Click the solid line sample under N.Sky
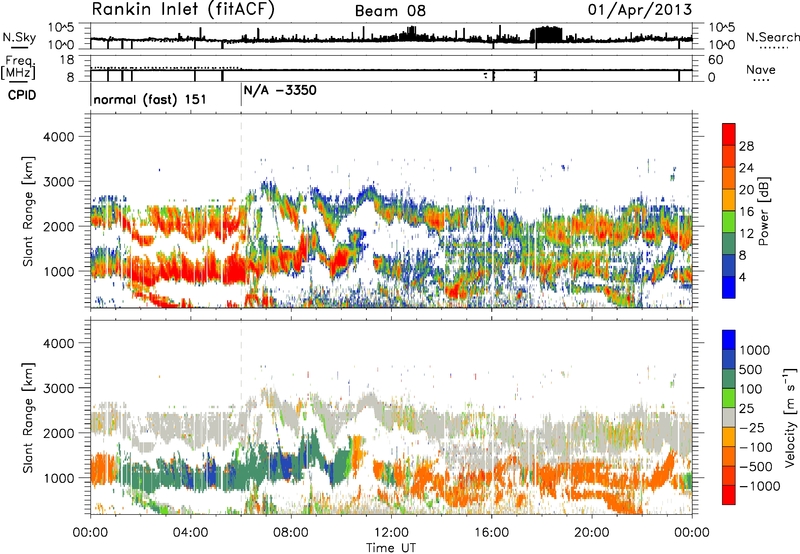Image resolution: width=800 pixels, height=554 pixels. (x=19, y=47)
